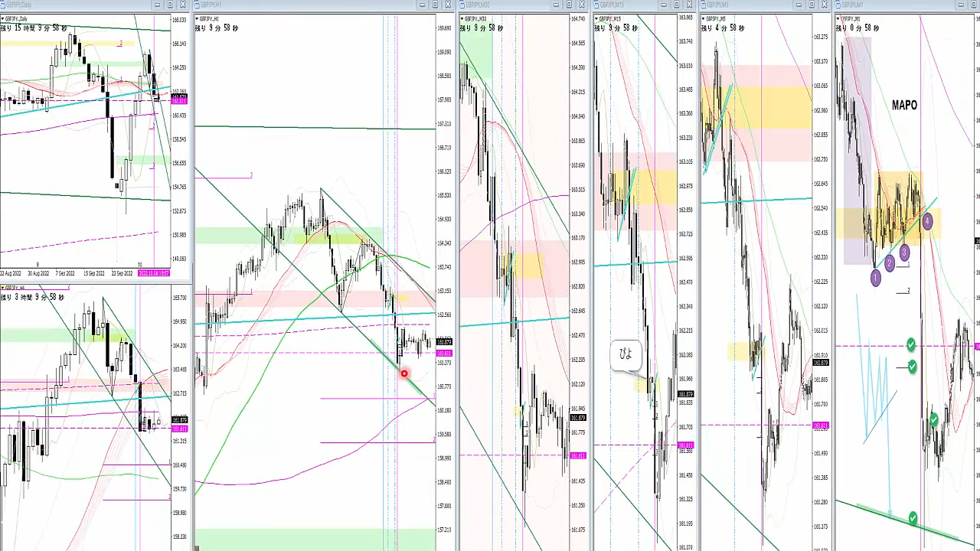Click the green checkmark on the bottom green trendline
Screen dimensions: 980x551
913,519
